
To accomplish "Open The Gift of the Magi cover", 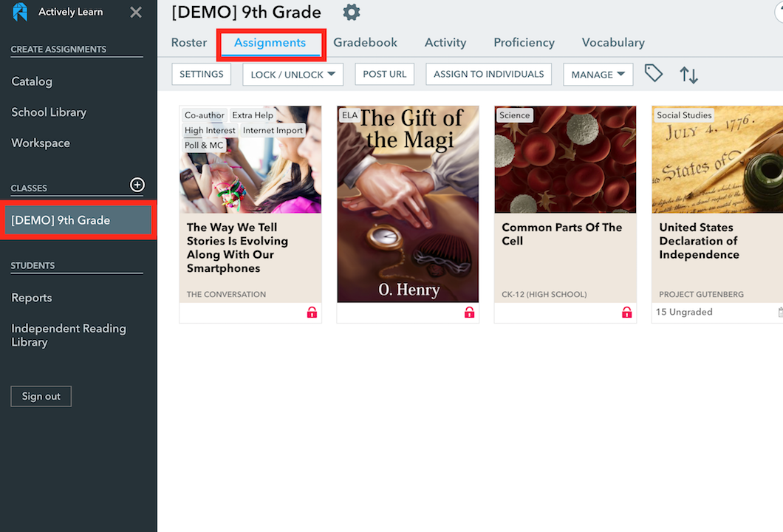I will 408,204.
